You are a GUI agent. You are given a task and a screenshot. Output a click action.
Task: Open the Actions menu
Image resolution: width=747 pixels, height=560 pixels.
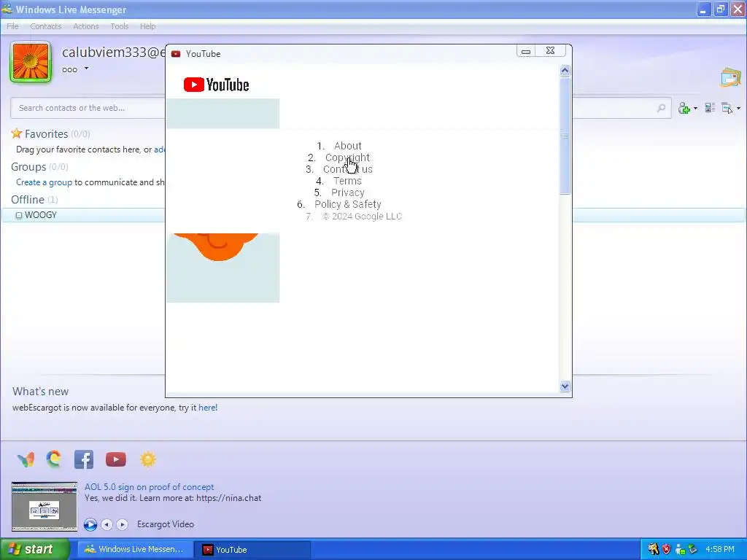coord(86,26)
